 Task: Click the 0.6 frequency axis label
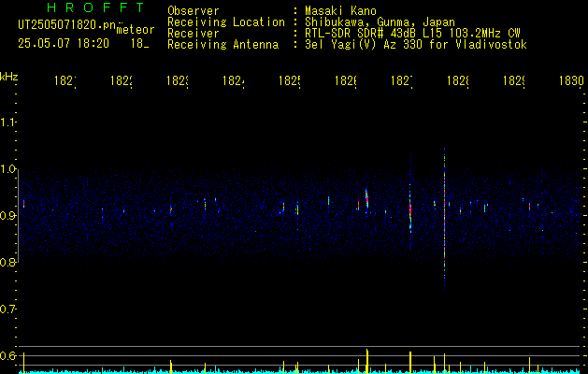pyautogui.click(x=7, y=355)
